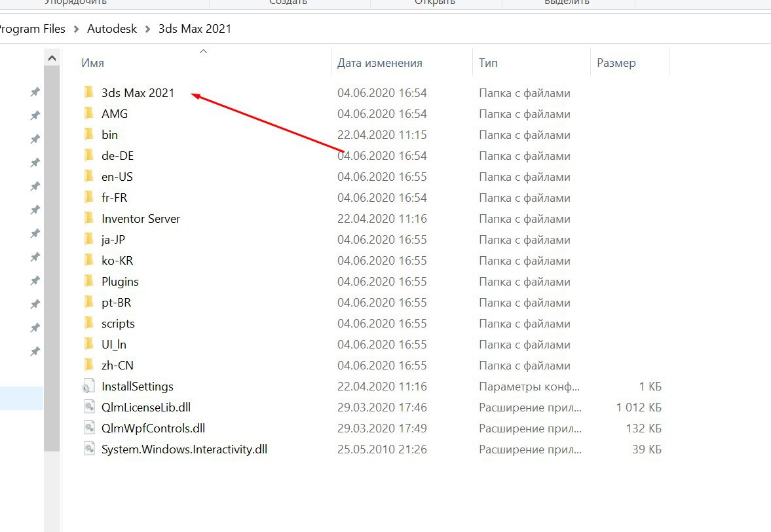The image size is (771, 532).
Task: Select the fr-FR folder name
Action: [x=114, y=197]
